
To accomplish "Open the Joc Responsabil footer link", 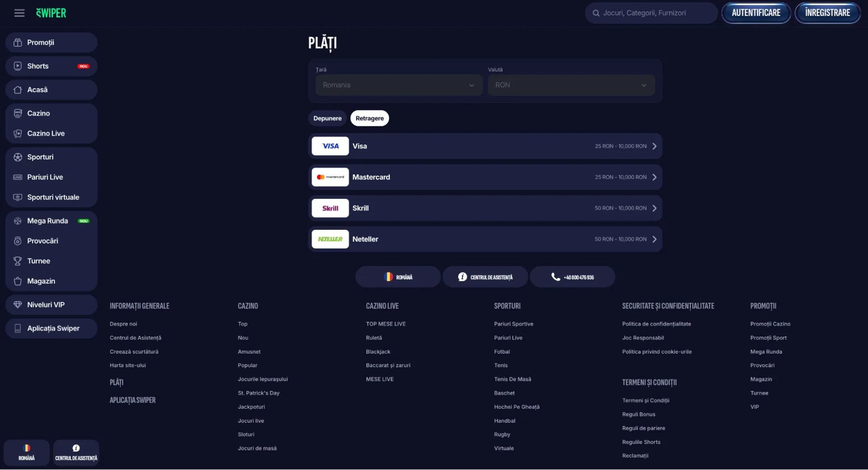I will pos(643,338).
